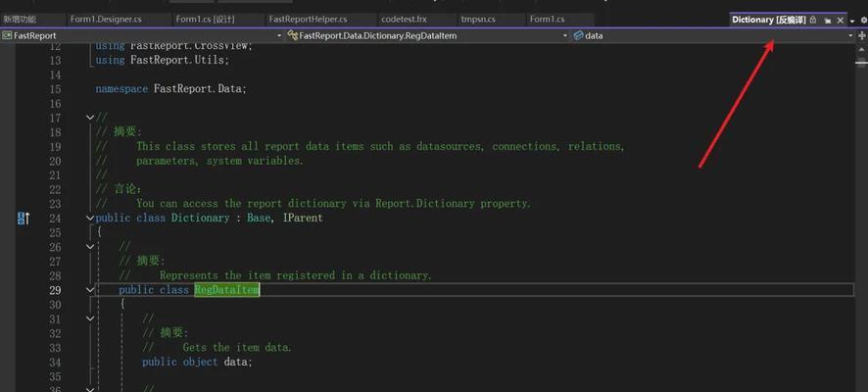The height and width of the screenshot is (392, 868).
Task: Click line number 29 in the gutter
Action: (55, 290)
